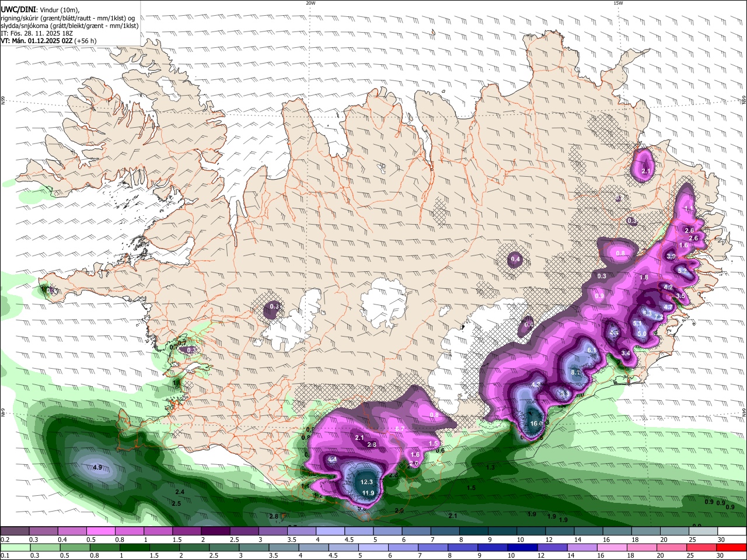Click the 'Vindur (10m)' header text

(x=58, y=10)
